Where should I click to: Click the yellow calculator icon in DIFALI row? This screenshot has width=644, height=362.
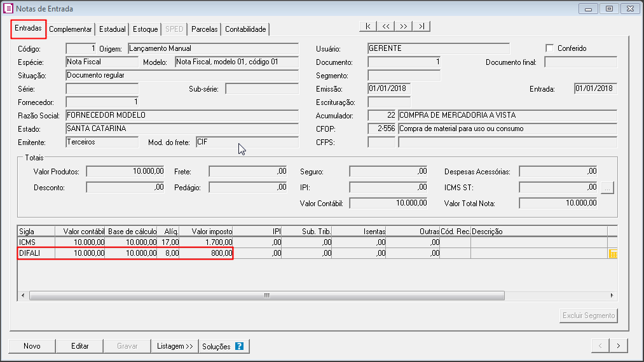coord(613,254)
